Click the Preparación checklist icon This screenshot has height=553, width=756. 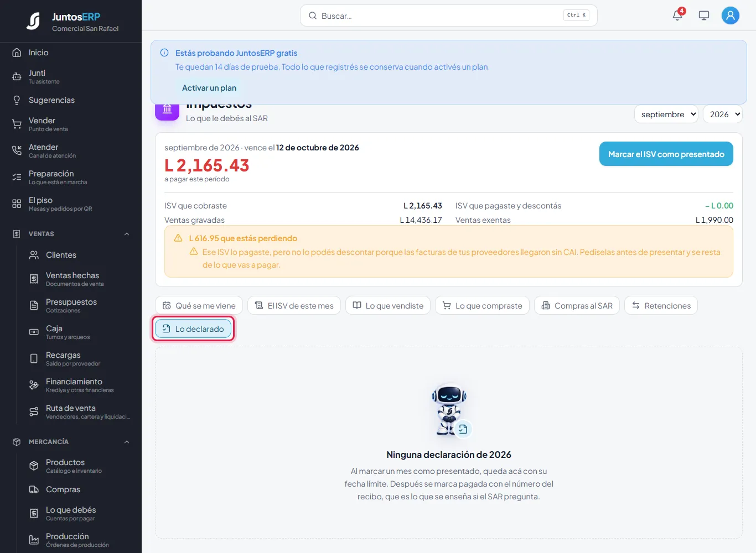(17, 178)
